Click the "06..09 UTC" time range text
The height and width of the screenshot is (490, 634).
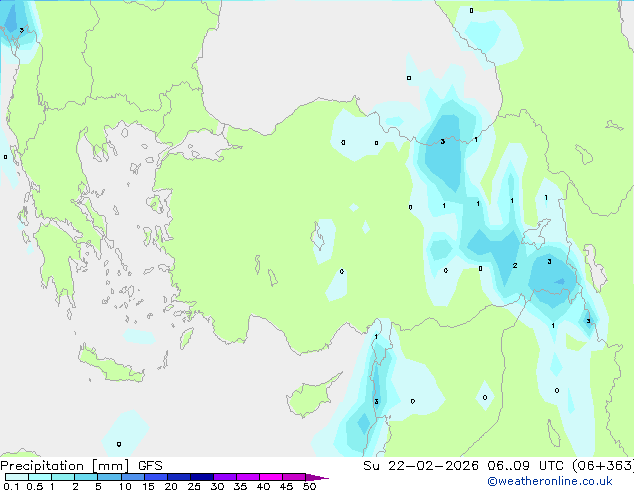tap(525, 466)
